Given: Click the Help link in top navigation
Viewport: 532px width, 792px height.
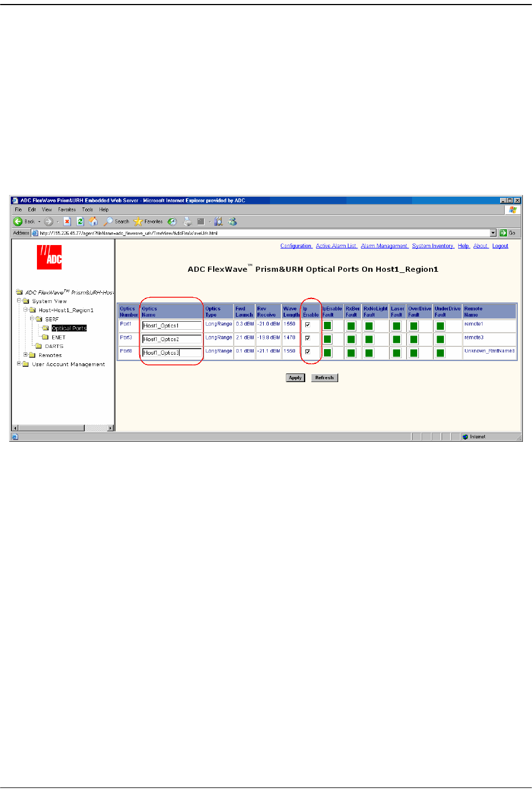Looking at the screenshot, I should click(464, 246).
